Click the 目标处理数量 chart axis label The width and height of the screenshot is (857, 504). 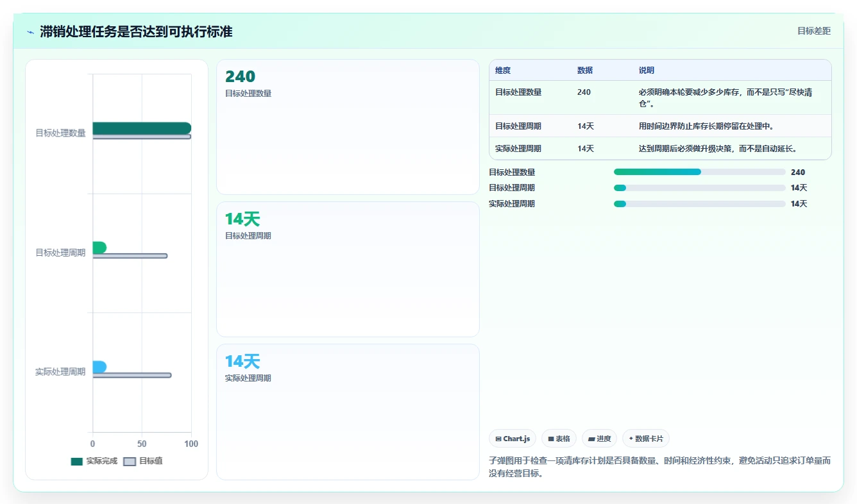[x=60, y=133]
